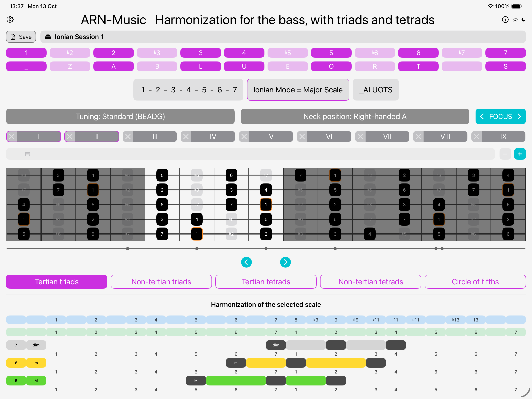Click the Save button
This screenshot has height=399, width=532.
(21, 37)
